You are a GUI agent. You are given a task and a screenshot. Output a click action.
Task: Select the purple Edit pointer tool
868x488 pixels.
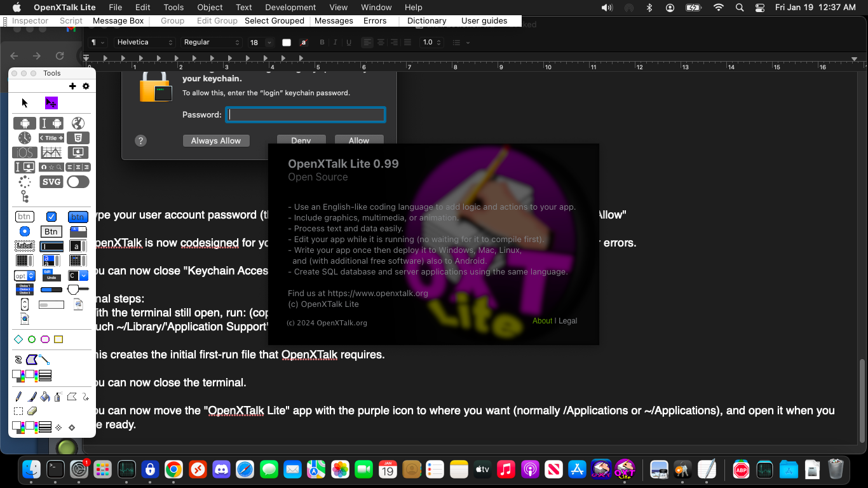click(51, 103)
